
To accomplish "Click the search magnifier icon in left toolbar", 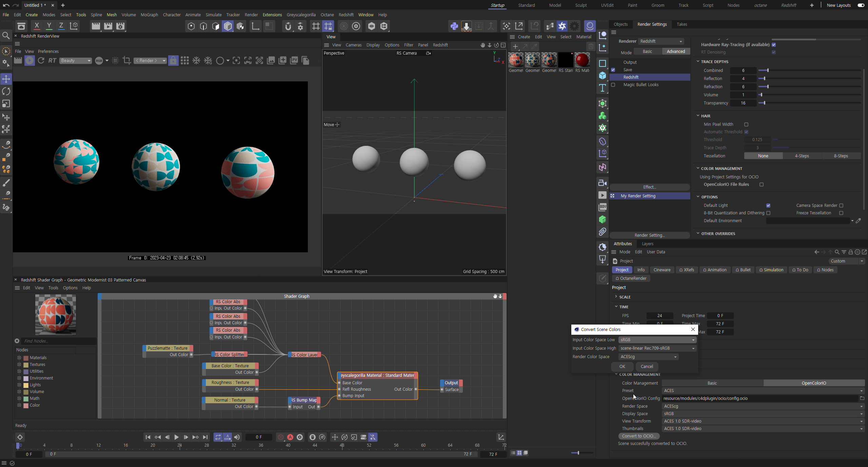I will 6,35.
